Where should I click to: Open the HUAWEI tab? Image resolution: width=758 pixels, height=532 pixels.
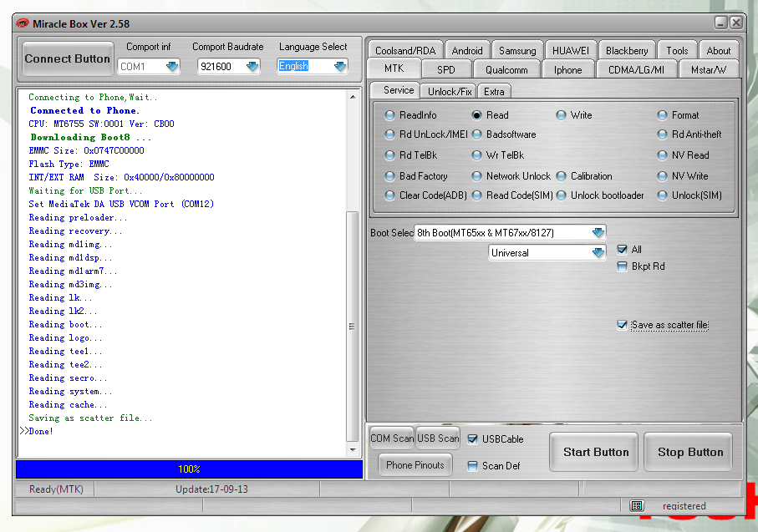coord(571,50)
